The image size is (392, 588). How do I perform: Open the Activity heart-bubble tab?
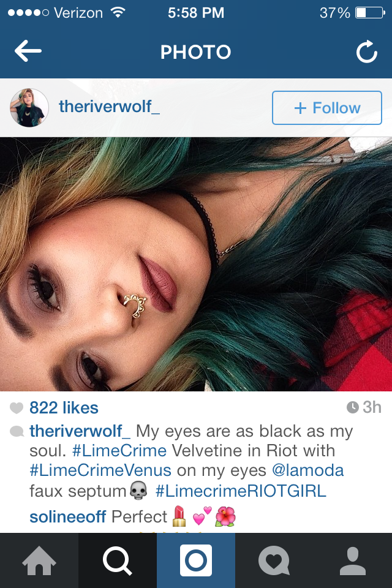click(274, 560)
